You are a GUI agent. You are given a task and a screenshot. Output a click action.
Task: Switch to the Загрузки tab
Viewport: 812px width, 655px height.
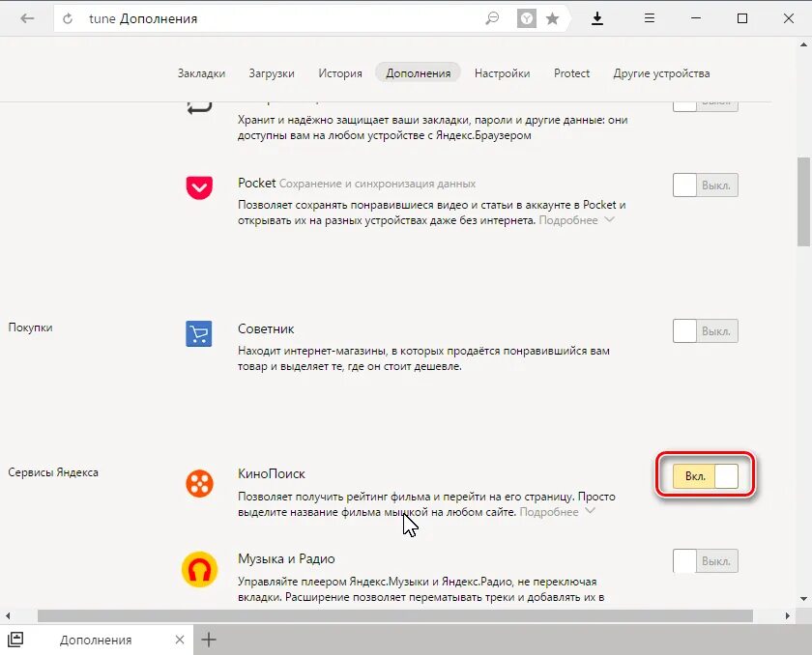272,73
